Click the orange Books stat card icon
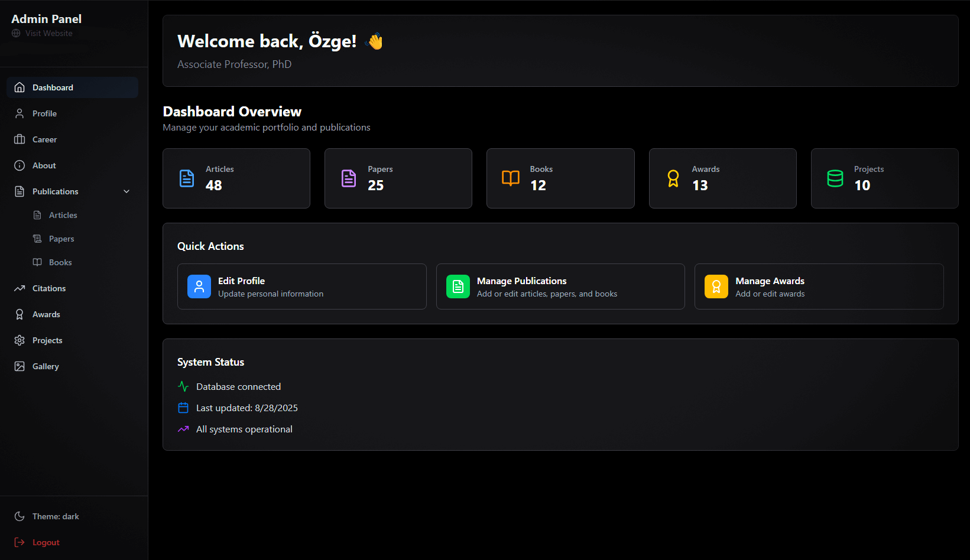This screenshot has width=970, height=560. click(511, 178)
